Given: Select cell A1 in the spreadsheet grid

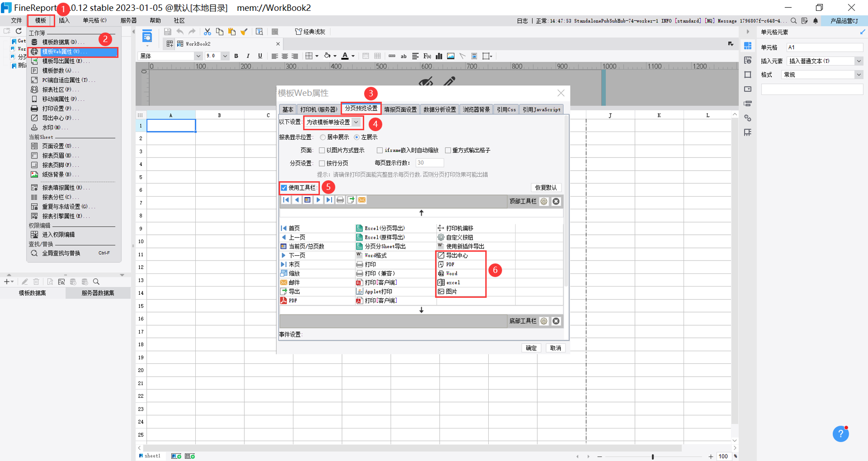Looking at the screenshot, I should tap(171, 125).
